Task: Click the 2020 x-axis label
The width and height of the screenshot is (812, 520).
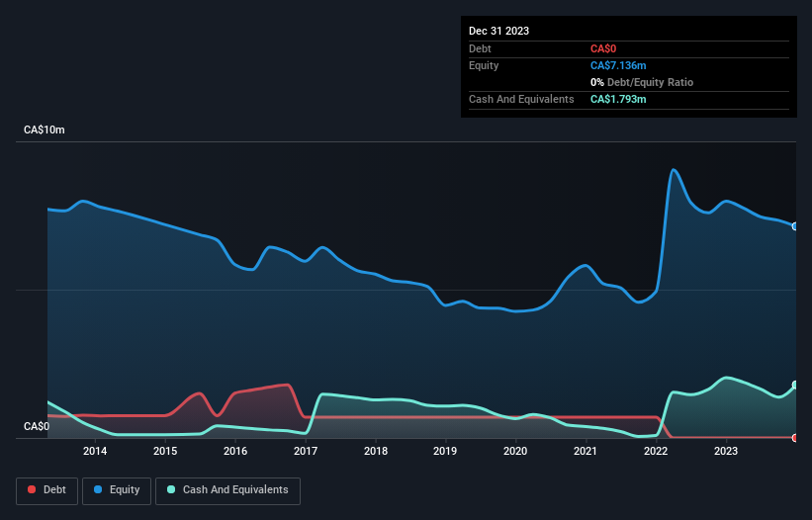Action: (x=515, y=451)
